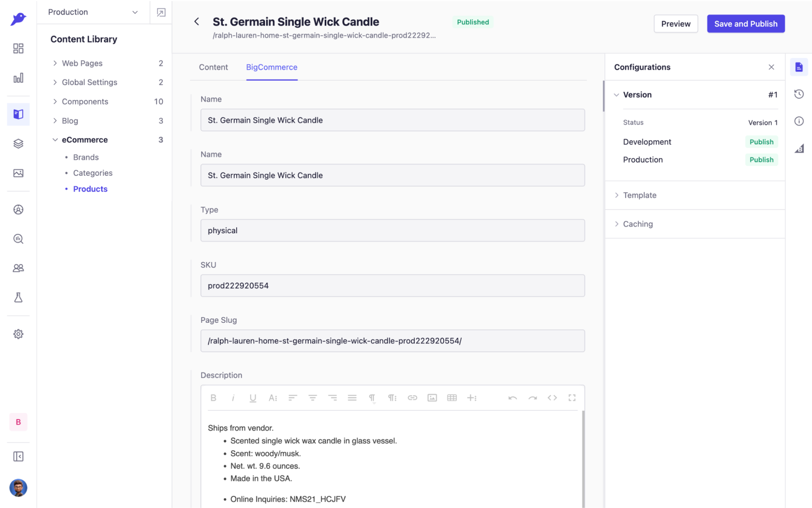Select the document configurations icon
Image resolution: width=812 pixels, height=508 pixels.
[x=799, y=67]
